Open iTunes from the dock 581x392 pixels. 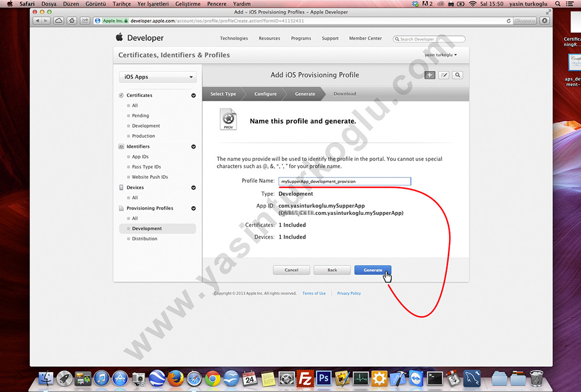click(102, 379)
